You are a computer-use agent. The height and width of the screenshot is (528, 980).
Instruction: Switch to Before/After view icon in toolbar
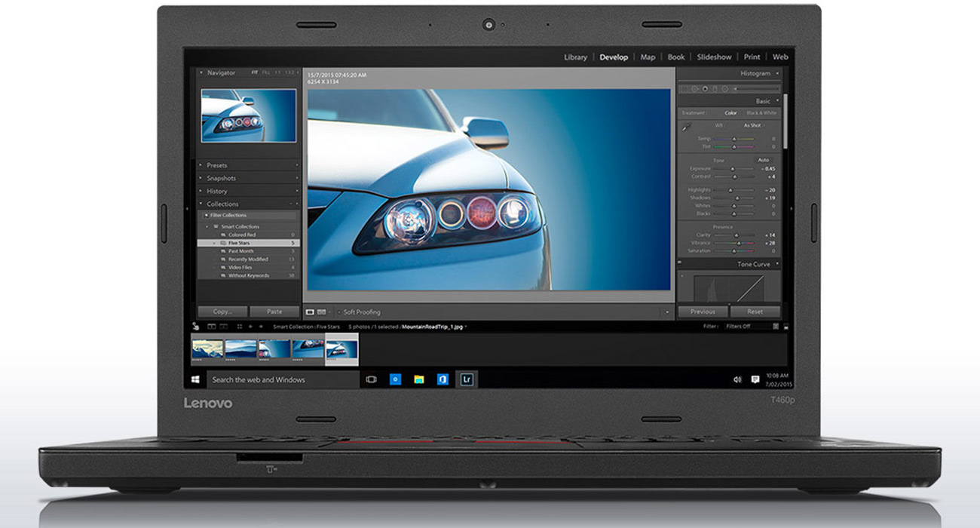pyautogui.click(x=322, y=312)
